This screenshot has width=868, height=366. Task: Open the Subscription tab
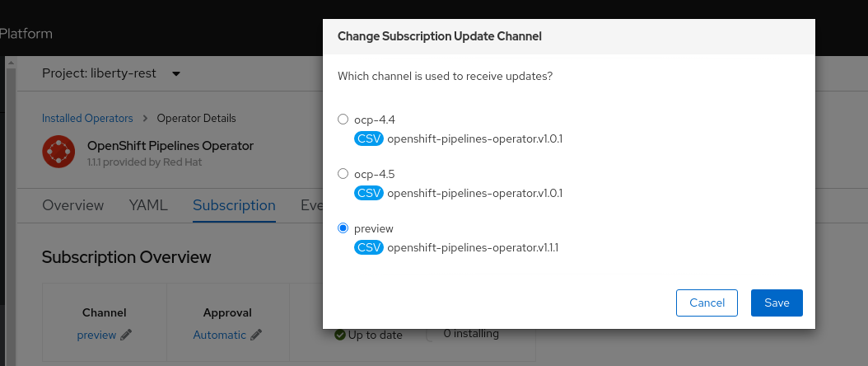(234, 205)
